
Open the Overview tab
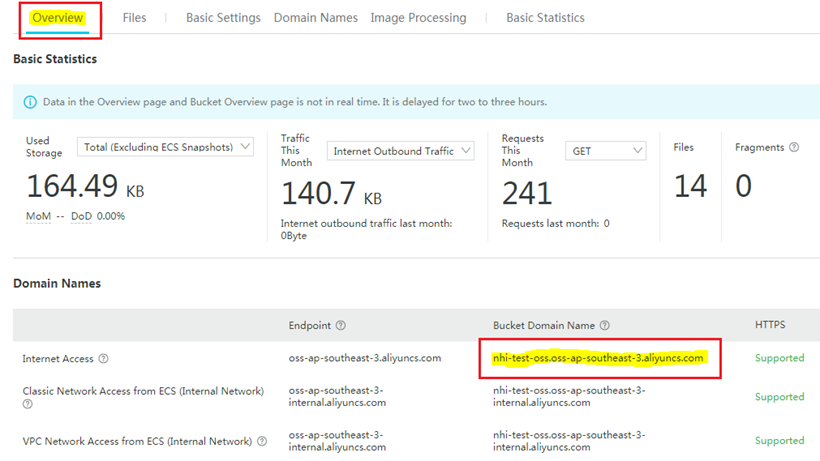57,18
